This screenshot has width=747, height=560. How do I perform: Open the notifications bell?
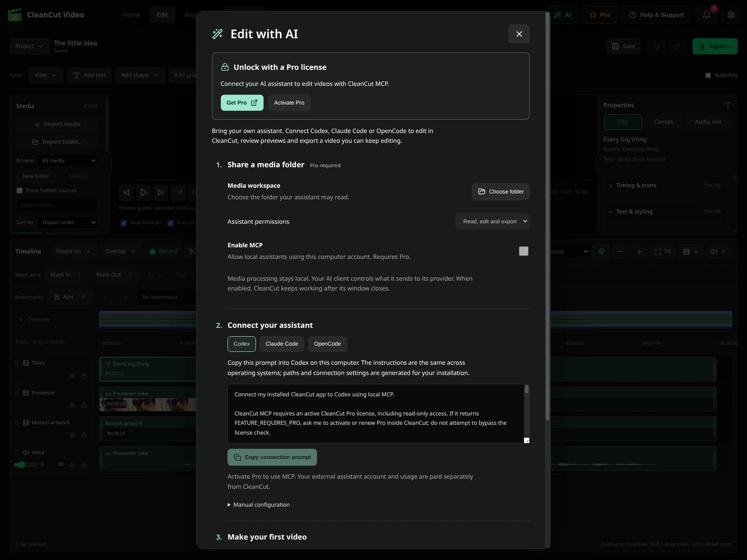[x=706, y=15]
